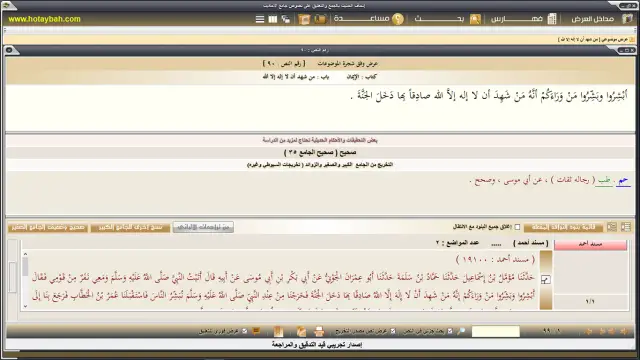Screen dimensions: 640x360
Task: Toggle عرض نص مصدر التخريج checkbox
Action: (x=393, y=331)
